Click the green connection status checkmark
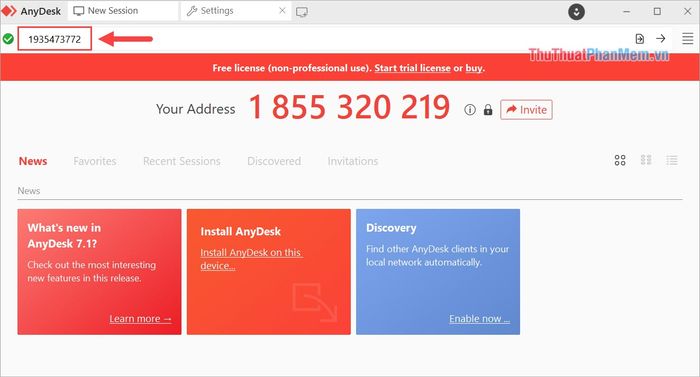Screen dimensions: 700x377 (8, 39)
